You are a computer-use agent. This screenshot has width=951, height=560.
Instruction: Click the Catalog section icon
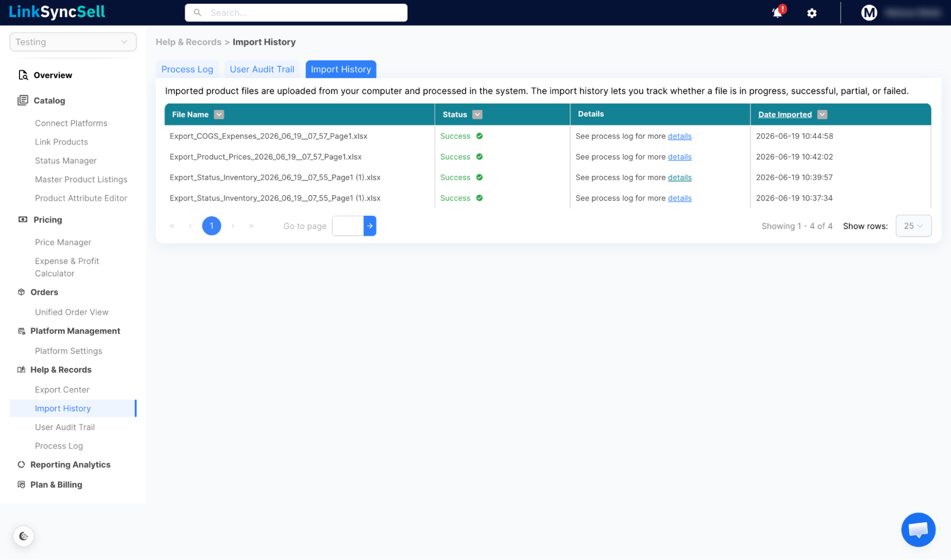coord(23,100)
